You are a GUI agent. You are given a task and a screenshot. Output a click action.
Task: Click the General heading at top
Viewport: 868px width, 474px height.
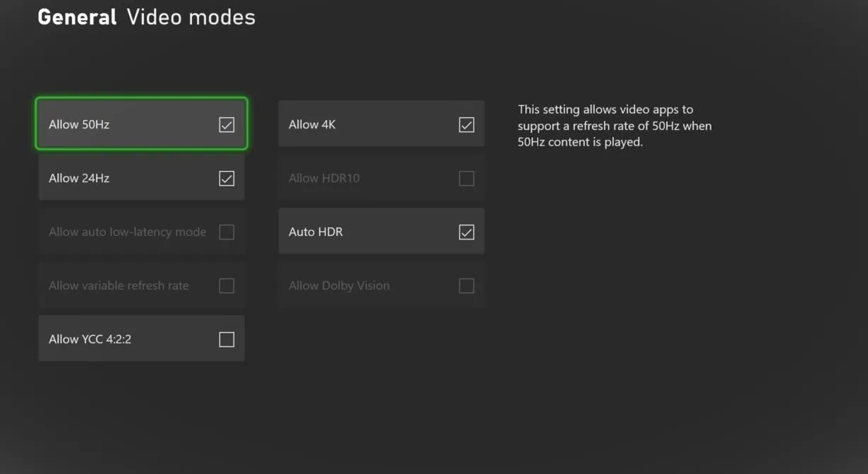[x=77, y=18]
